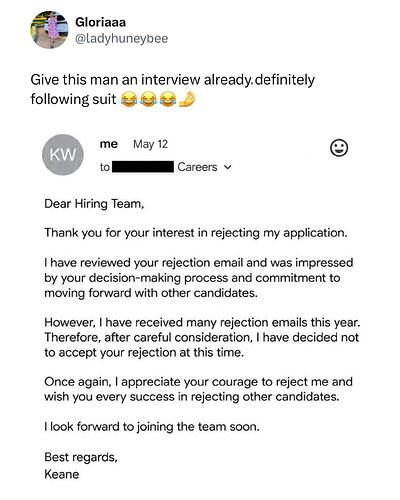Click the May 12 date

(150, 144)
